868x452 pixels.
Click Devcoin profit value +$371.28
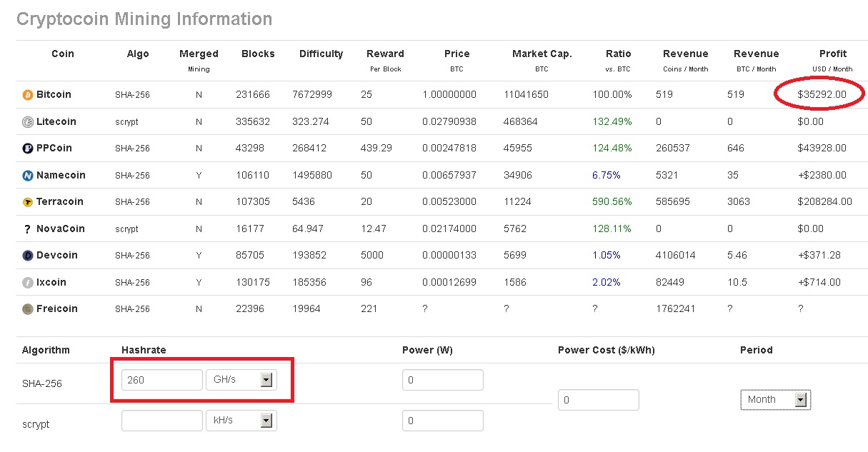819,255
